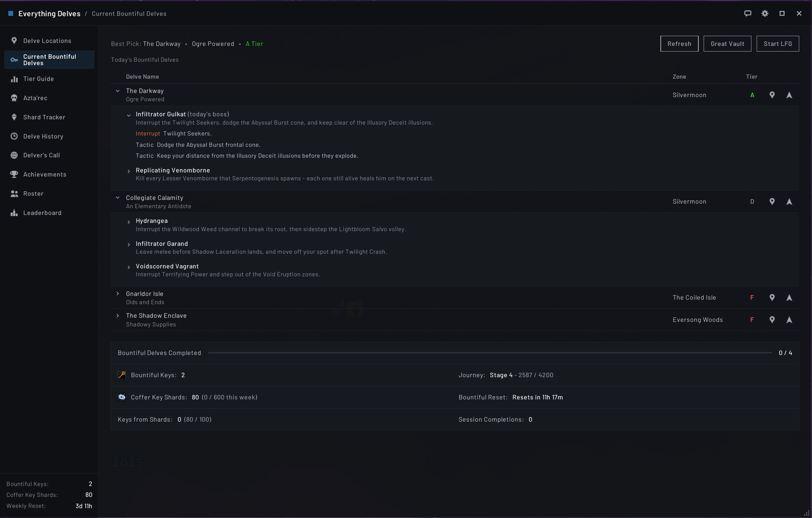Click the Bountiful Keys item icon
The width and height of the screenshot is (812, 518).
click(x=122, y=375)
